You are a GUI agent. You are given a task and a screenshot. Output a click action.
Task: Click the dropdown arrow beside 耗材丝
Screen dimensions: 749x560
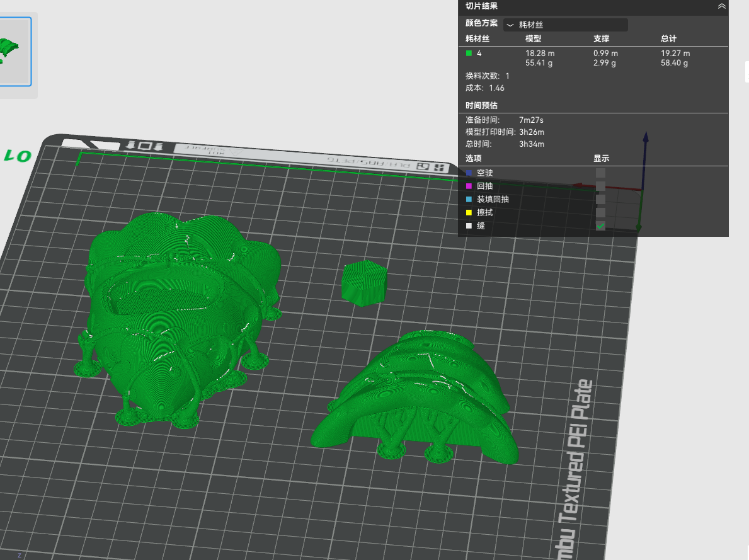pyautogui.click(x=510, y=25)
